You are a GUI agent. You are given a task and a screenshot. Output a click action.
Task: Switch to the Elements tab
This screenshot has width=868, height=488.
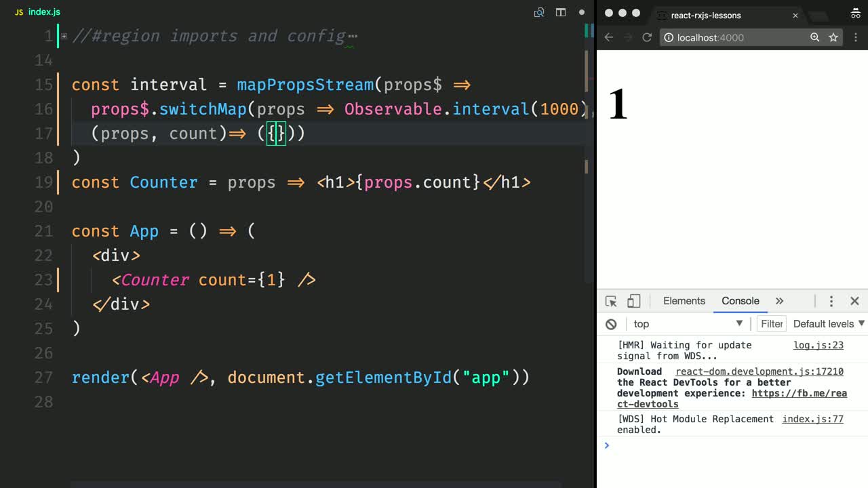click(684, 301)
